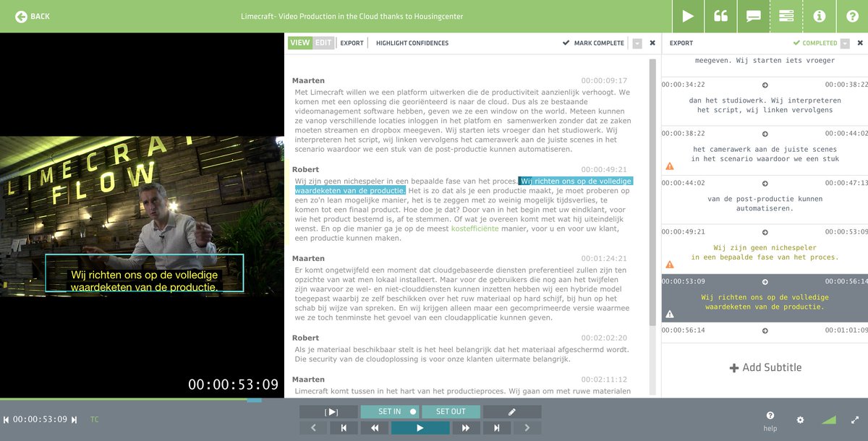Go to next item with right chevron
Viewport: 868px width, 441px height.
527,428
